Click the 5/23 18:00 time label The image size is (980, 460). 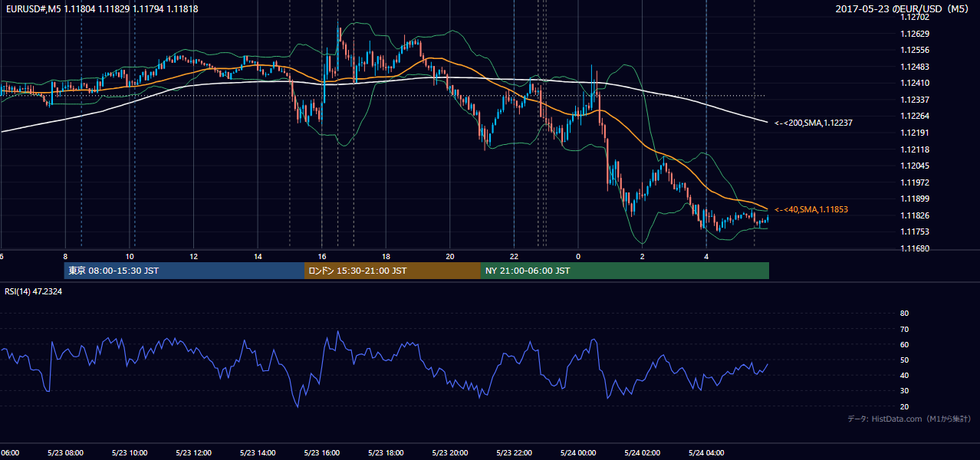[x=386, y=452]
